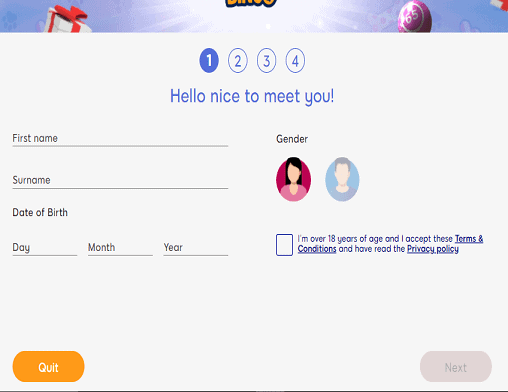Focus the Day of birth field
The image size is (508, 392).
click(x=45, y=248)
